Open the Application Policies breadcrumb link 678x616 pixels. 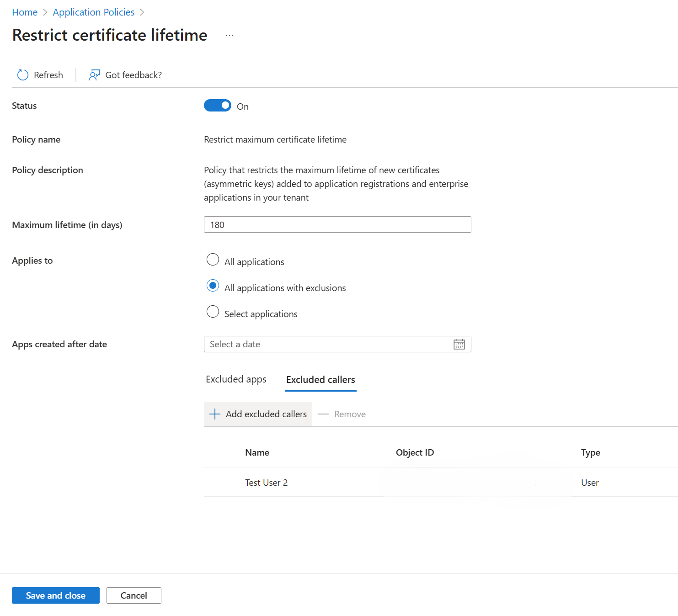point(93,12)
